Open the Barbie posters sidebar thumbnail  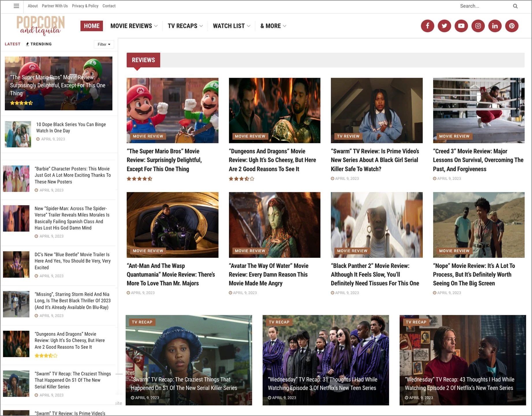tap(16, 179)
